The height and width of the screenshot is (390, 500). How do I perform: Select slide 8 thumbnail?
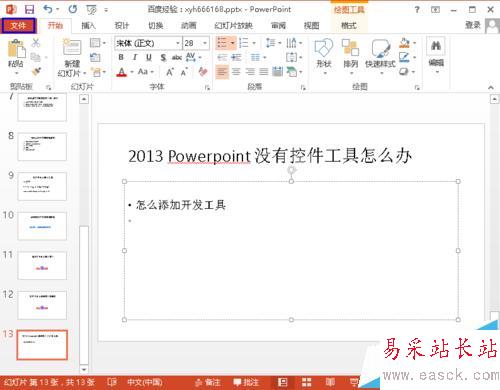pos(42,147)
